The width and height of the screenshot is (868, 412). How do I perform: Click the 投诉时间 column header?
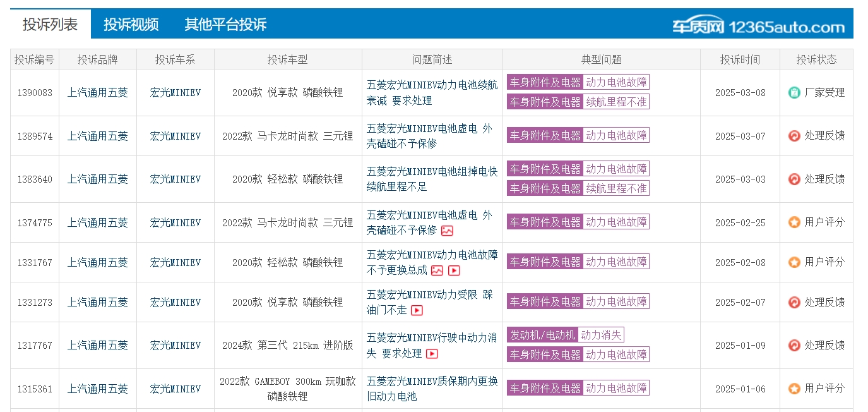(x=740, y=59)
